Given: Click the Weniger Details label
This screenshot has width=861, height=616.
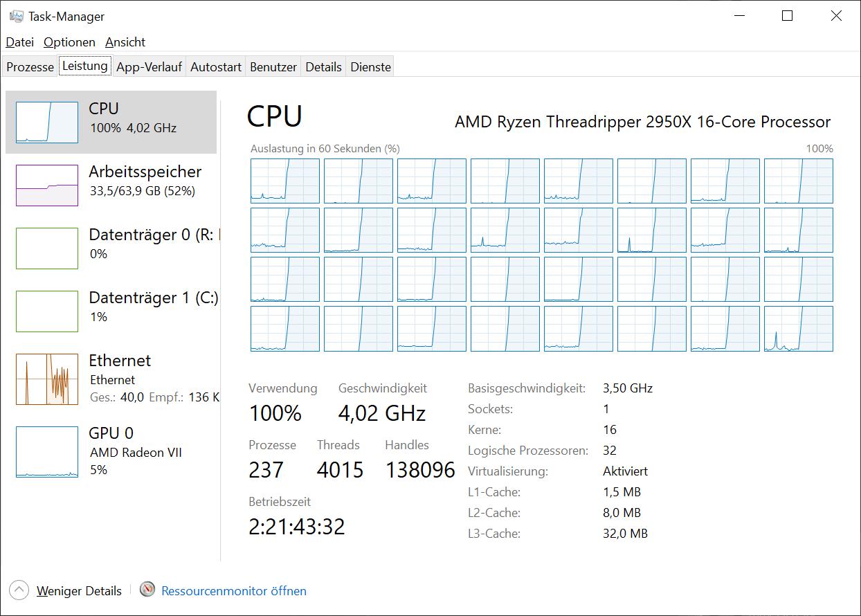Looking at the screenshot, I should (x=79, y=591).
